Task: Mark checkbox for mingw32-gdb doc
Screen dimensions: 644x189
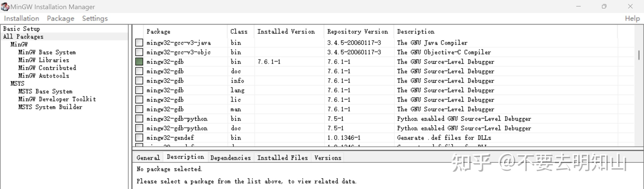Action: tap(139, 71)
